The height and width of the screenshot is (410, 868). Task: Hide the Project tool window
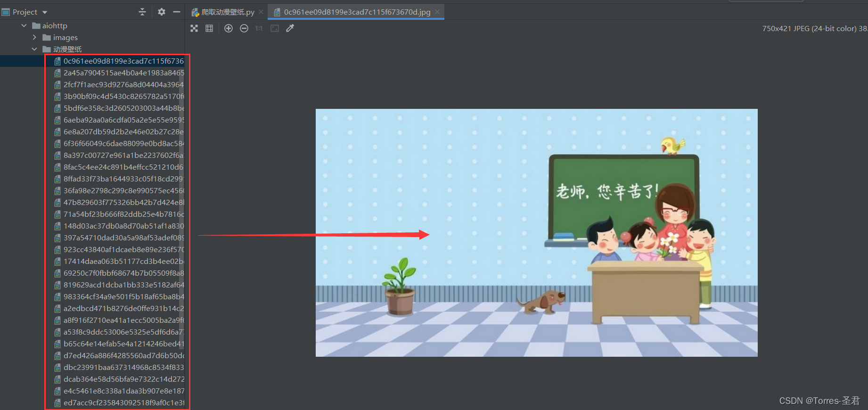point(177,12)
